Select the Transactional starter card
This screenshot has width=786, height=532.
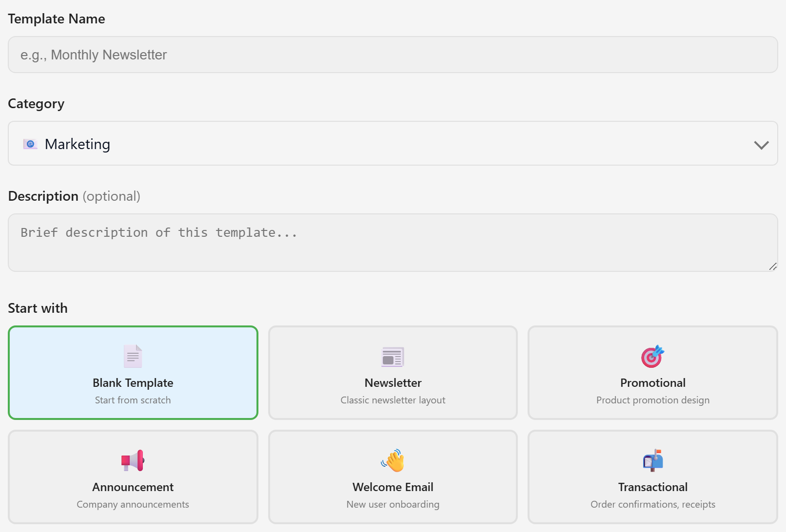pyautogui.click(x=653, y=477)
